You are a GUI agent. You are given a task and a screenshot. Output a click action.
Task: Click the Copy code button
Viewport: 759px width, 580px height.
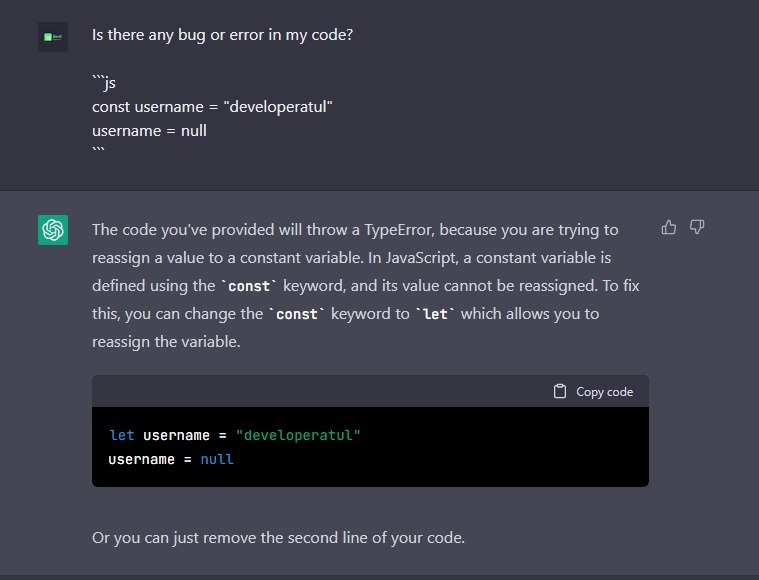pos(593,392)
